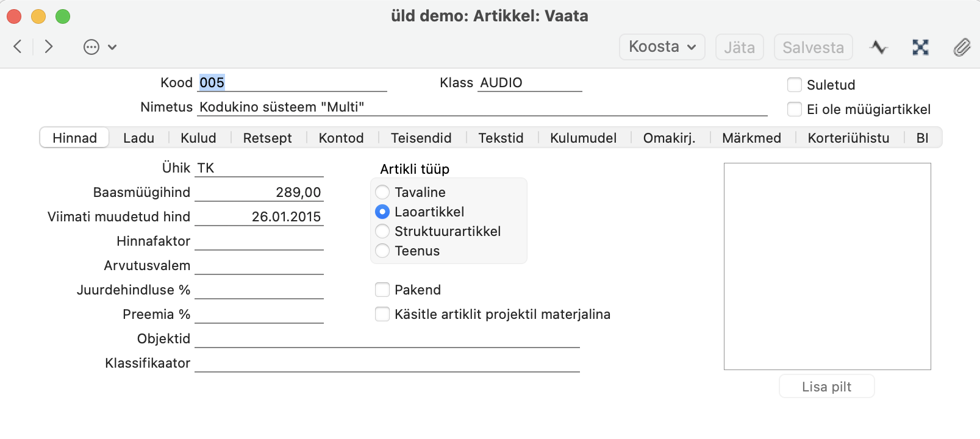Open the activity waveform icon
The height and width of the screenshot is (439, 980).
point(879,47)
